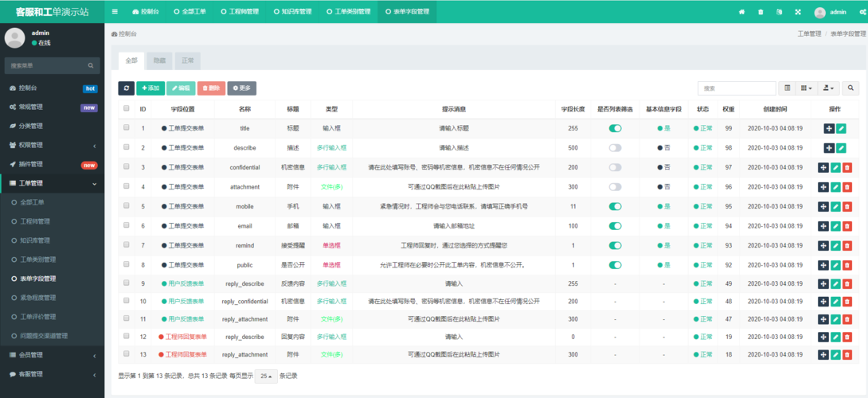
Task: Enter fullscreen with the expand arrows icon
Action: [x=798, y=12]
